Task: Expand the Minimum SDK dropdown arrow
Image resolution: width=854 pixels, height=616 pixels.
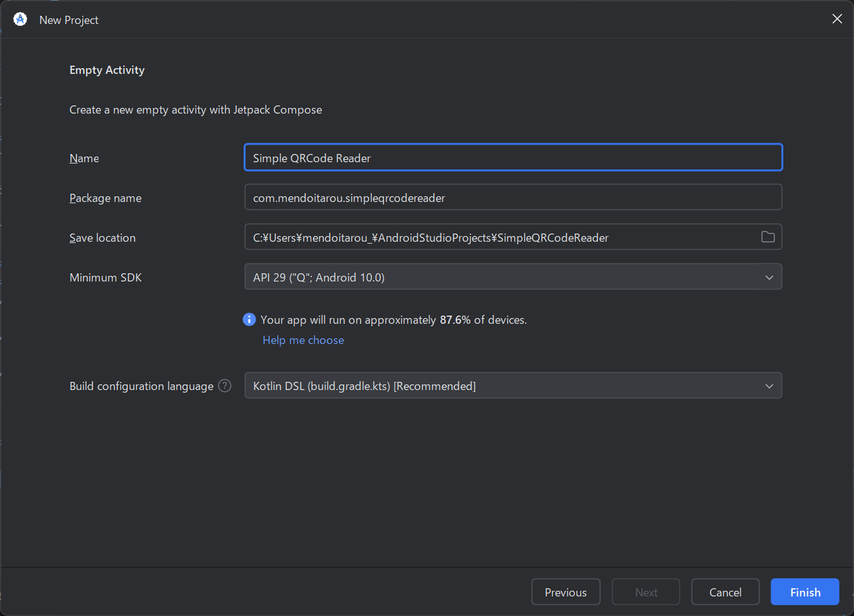Action: [x=769, y=277]
